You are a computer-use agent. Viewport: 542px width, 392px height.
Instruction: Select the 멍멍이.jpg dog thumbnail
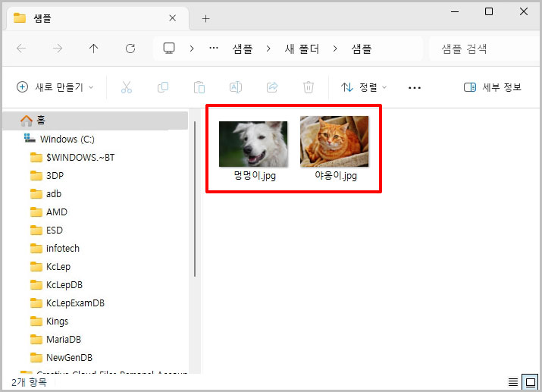click(x=253, y=144)
